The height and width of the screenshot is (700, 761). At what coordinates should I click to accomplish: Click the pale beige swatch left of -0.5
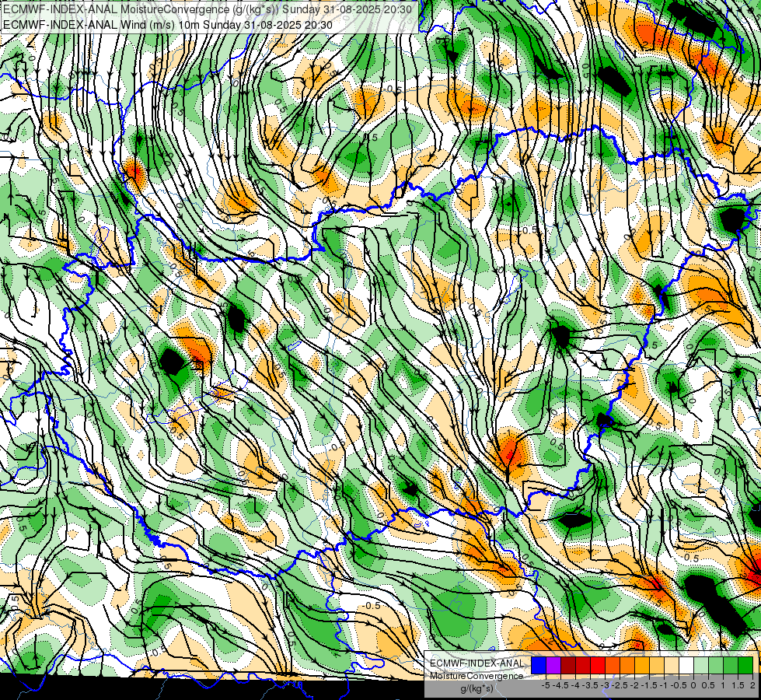pos(671,665)
